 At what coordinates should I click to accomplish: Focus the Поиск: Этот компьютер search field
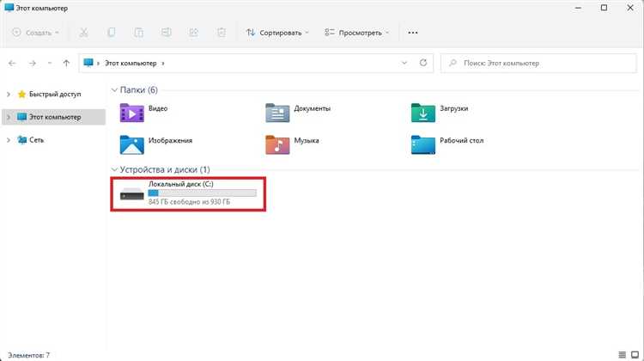coord(538,63)
